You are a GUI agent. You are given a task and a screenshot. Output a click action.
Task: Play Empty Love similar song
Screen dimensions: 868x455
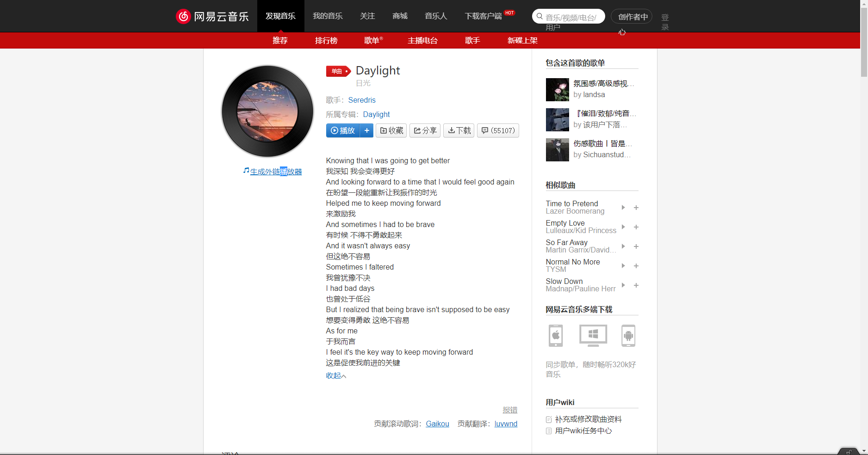[623, 227]
